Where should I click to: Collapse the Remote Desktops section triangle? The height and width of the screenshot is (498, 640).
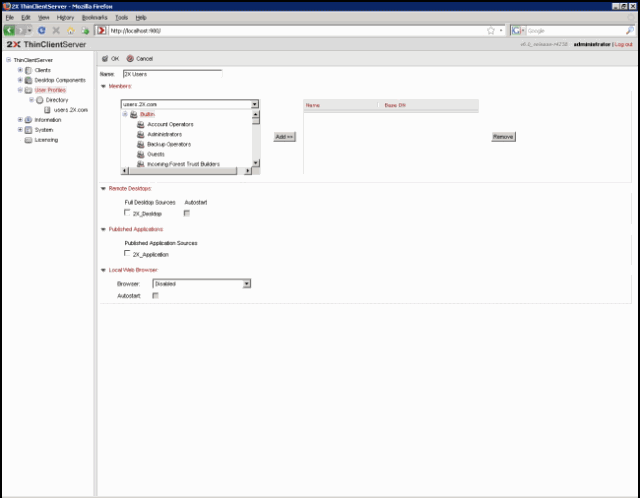pos(103,189)
